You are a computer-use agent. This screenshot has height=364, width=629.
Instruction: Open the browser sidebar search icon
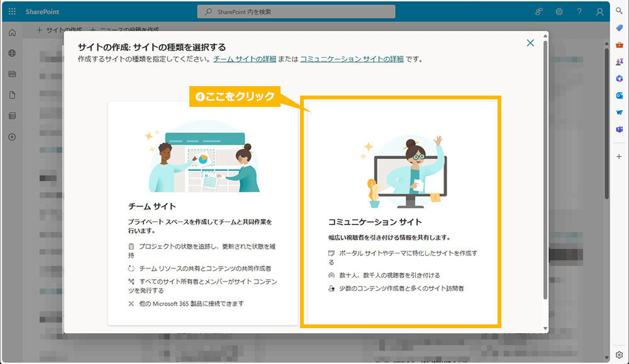click(620, 11)
